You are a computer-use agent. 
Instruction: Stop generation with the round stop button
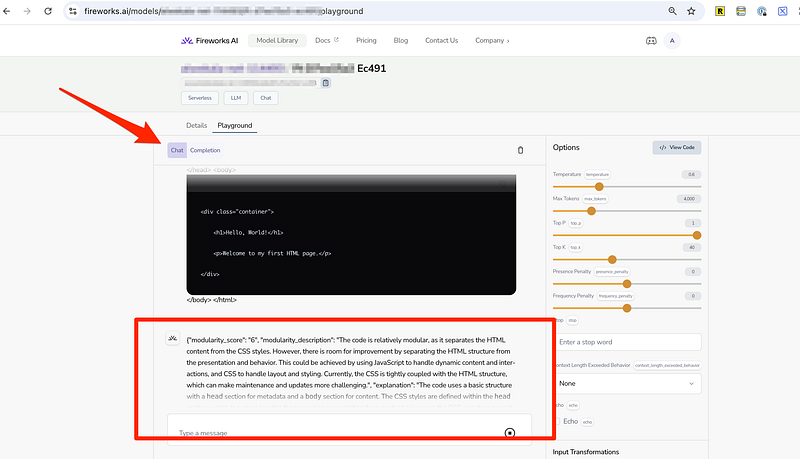pyautogui.click(x=510, y=432)
